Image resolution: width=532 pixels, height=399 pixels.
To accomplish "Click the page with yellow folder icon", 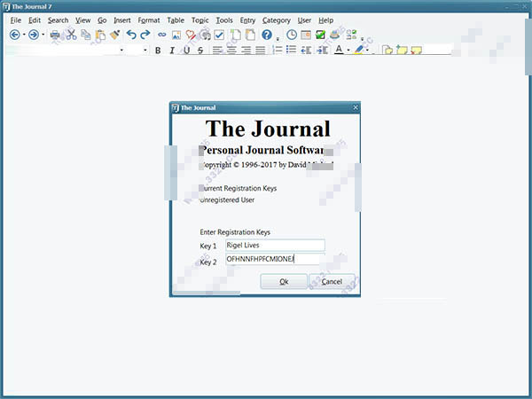I will (387, 51).
